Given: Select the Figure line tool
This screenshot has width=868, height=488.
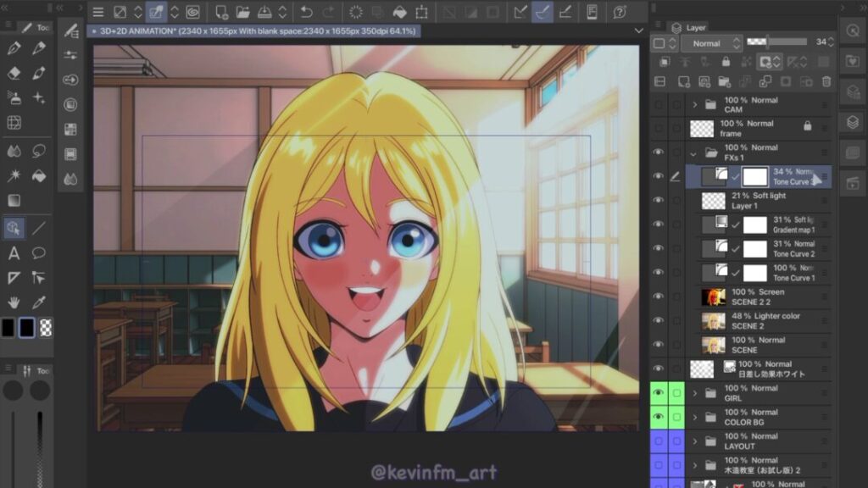Looking at the screenshot, I should click(x=39, y=228).
